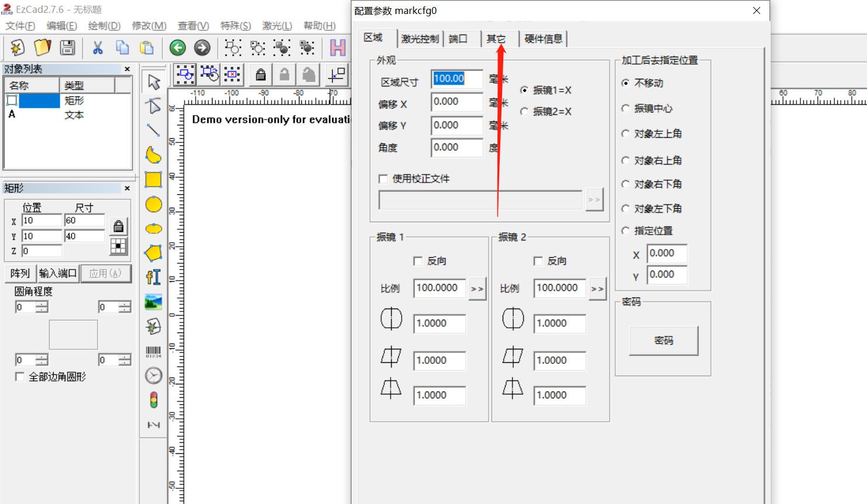Select the circle drawing tool
The height and width of the screenshot is (504, 867).
(x=154, y=204)
